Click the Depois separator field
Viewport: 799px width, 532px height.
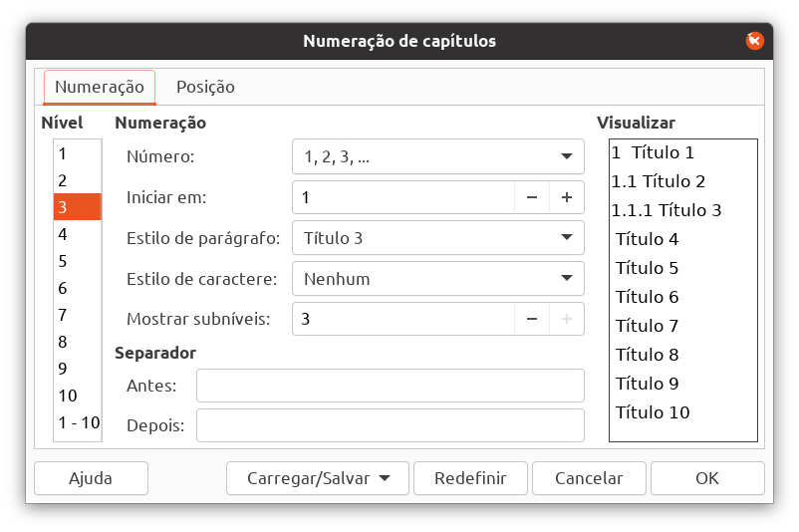[391, 425]
